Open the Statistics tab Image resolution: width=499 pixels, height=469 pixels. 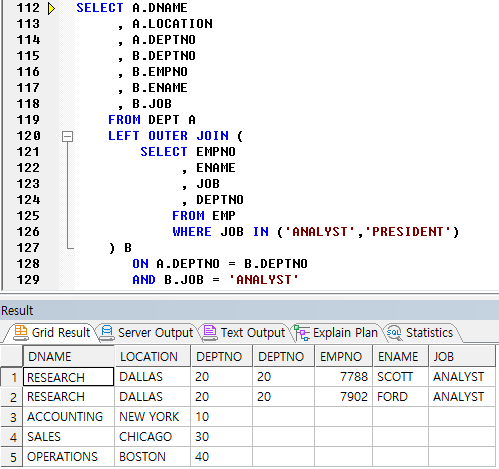pyautogui.click(x=421, y=333)
